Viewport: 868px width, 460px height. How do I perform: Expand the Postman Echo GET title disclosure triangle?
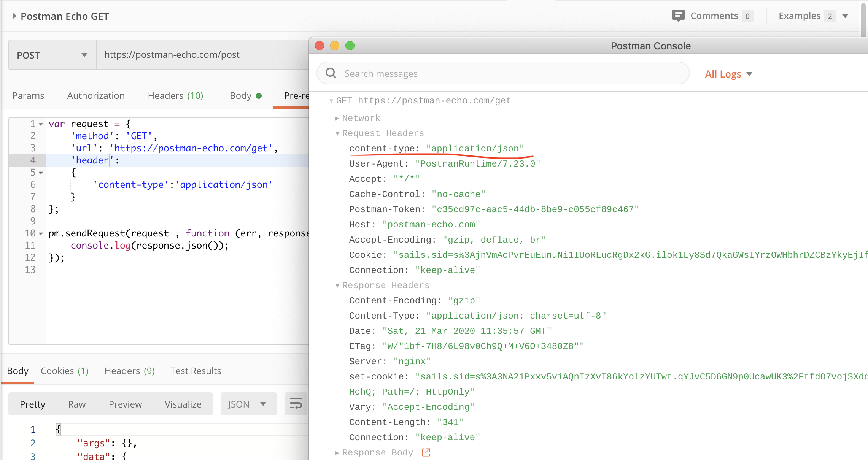click(14, 16)
